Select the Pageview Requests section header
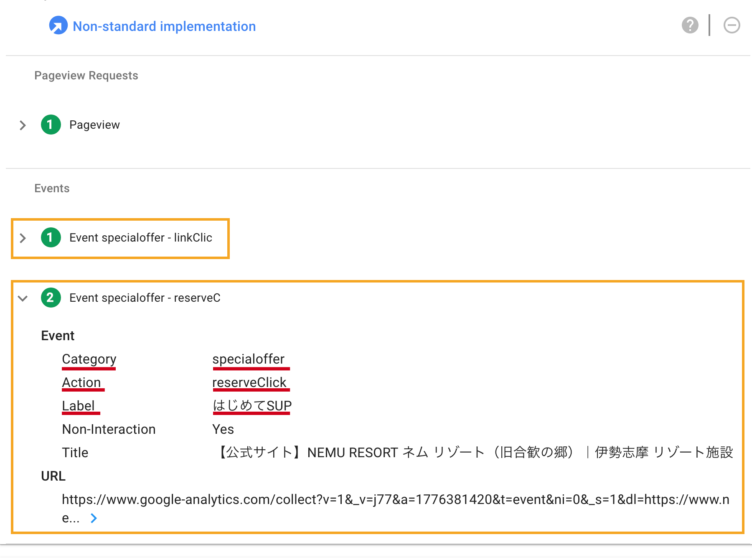This screenshot has width=752, height=560. tap(86, 76)
